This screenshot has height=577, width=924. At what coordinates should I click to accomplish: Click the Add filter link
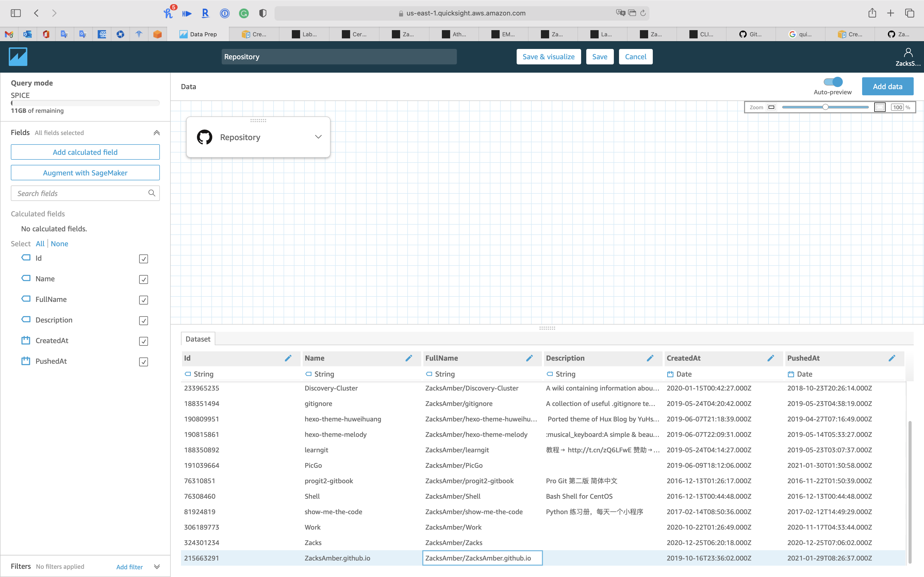(x=129, y=567)
